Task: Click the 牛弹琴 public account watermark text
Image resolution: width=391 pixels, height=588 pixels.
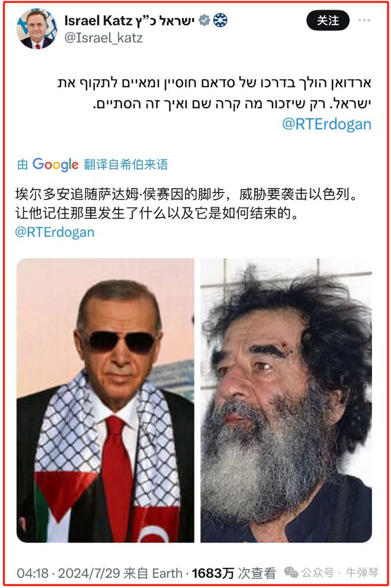Action: click(x=362, y=572)
